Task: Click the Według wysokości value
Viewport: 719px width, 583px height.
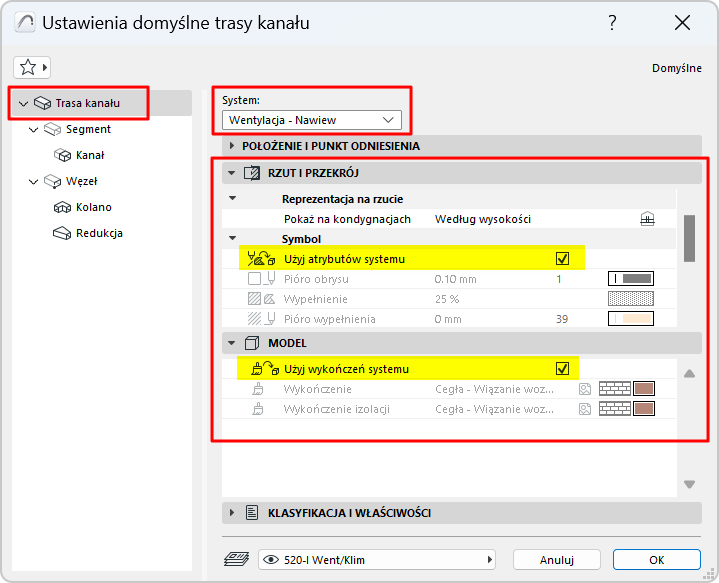Action: [483, 219]
